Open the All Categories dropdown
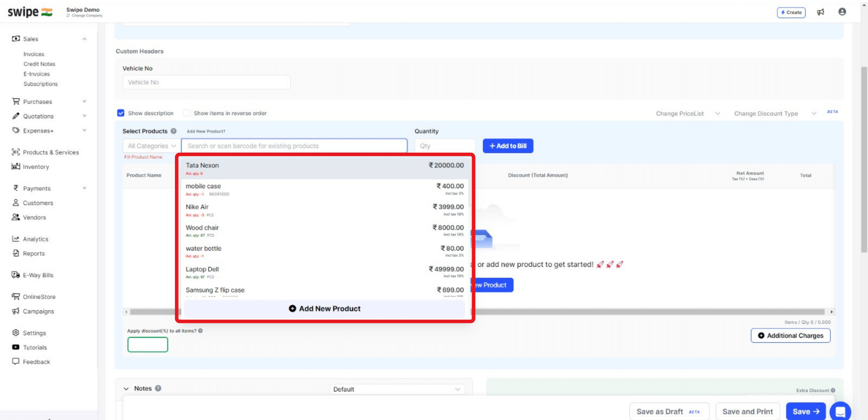 [151, 145]
